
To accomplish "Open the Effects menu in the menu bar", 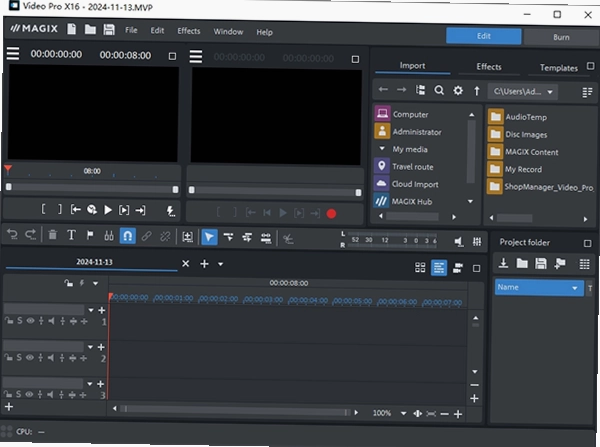I will click(x=189, y=31).
